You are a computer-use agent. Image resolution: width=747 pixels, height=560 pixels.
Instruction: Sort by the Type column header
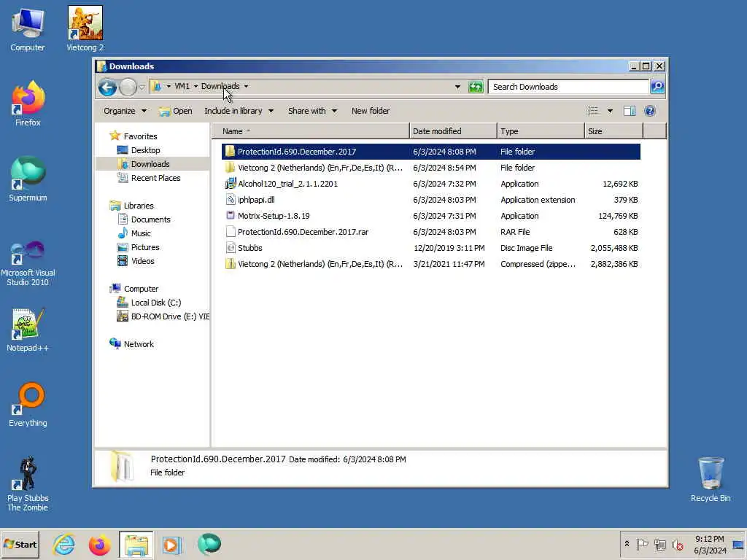coord(541,131)
